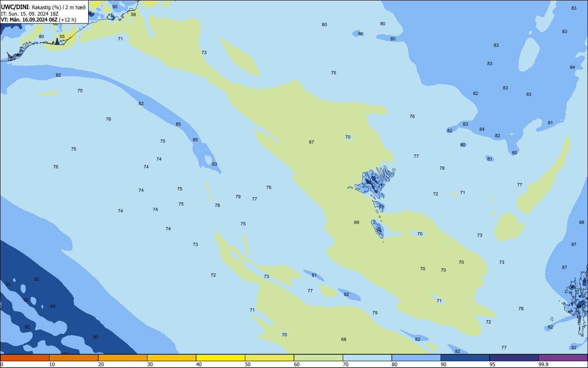Click the legend tick label '0'
The width and height of the screenshot is (588, 368).
[2, 364]
